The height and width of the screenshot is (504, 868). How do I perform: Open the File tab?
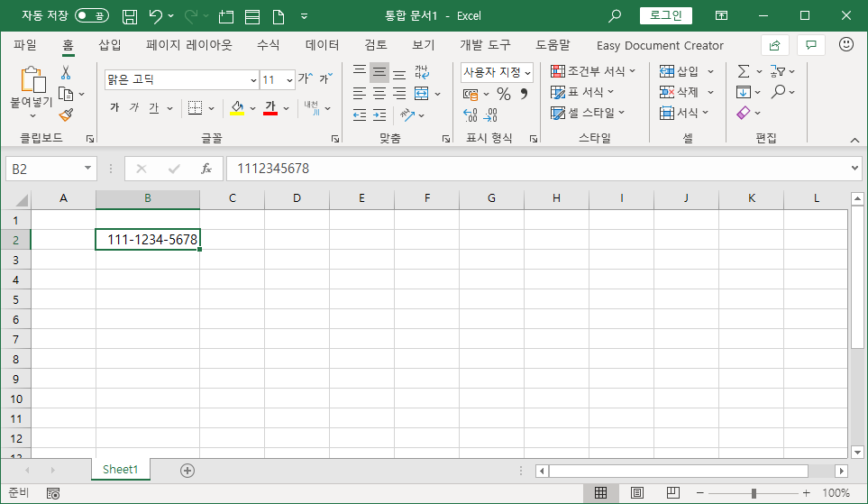[x=25, y=45]
